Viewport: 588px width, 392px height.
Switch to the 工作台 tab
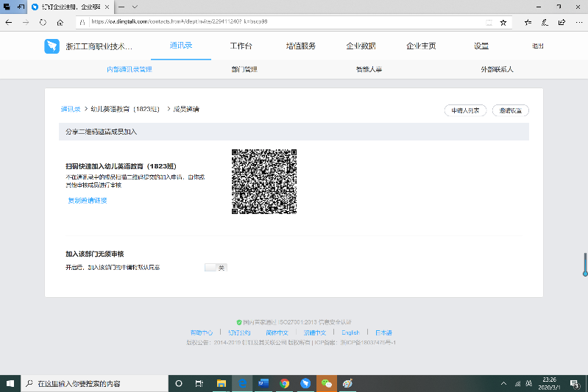[241, 46]
